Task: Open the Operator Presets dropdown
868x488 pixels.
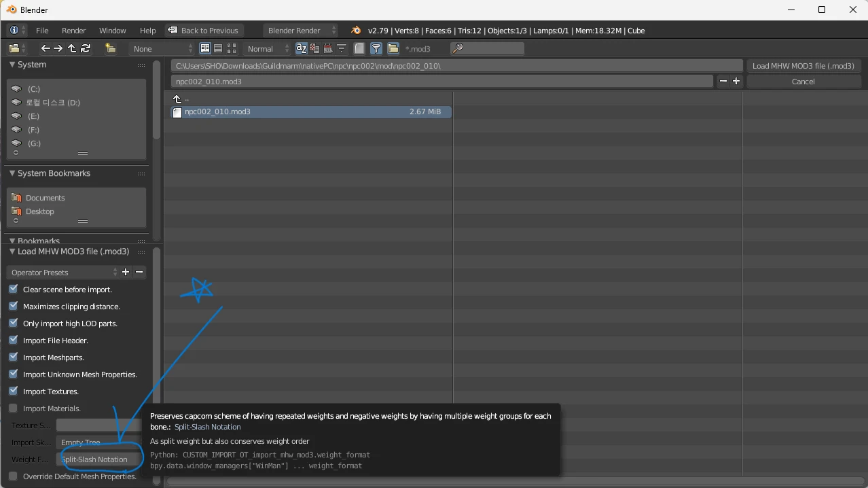Action: [x=62, y=273]
